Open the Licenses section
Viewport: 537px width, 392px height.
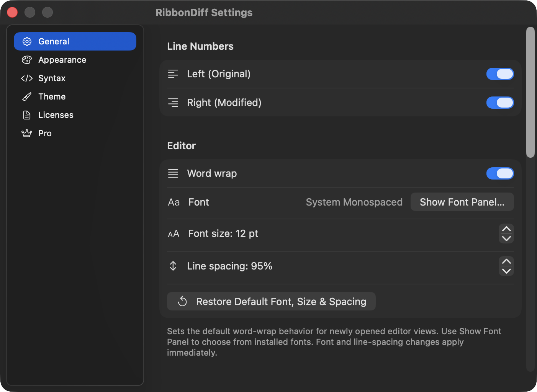pos(75,115)
